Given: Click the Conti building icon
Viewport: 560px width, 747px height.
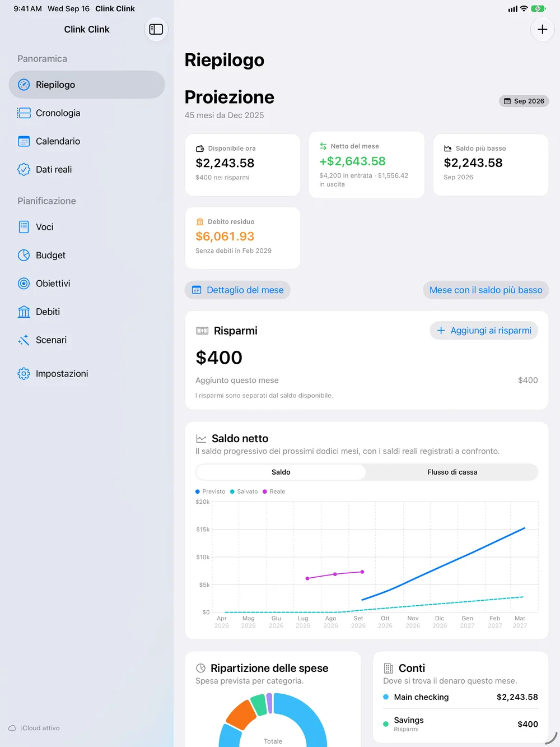Looking at the screenshot, I should tap(388, 668).
